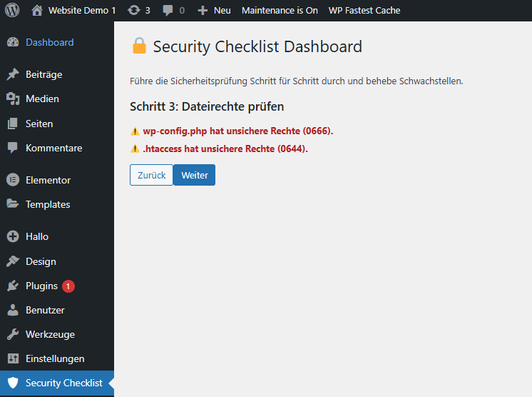Click the Beiträge pin icon
Viewport: 532px width, 397px height.
coord(13,74)
